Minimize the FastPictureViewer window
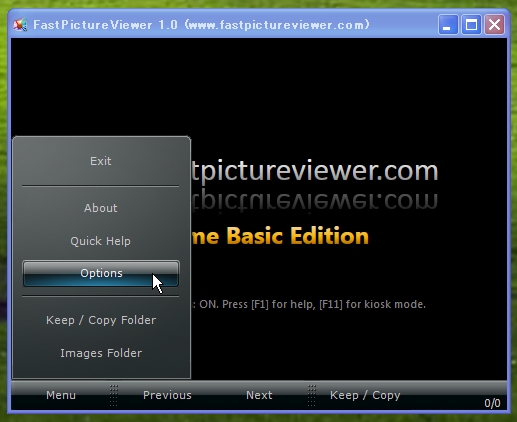The height and width of the screenshot is (422, 517). [x=448, y=25]
